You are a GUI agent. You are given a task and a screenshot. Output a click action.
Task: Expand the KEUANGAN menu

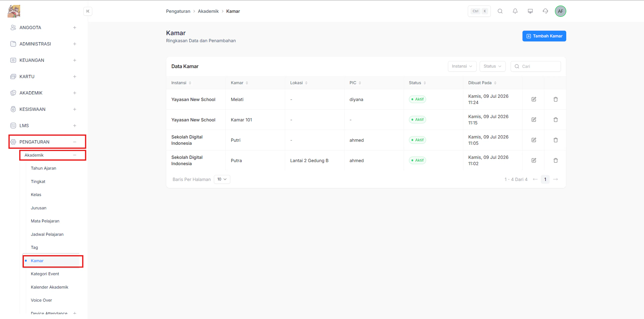click(74, 60)
